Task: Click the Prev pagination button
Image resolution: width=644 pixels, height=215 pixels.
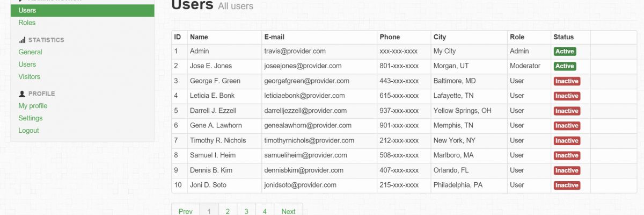Action: coord(186,211)
